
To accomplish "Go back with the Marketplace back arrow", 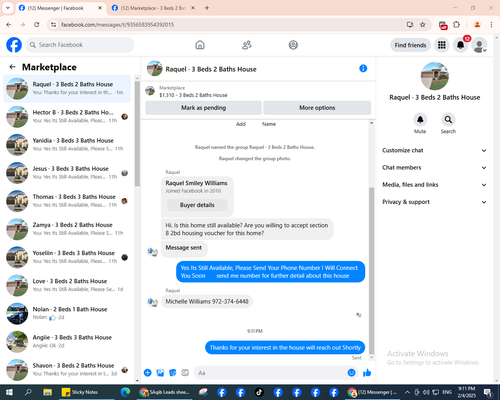I will (x=12, y=67).
